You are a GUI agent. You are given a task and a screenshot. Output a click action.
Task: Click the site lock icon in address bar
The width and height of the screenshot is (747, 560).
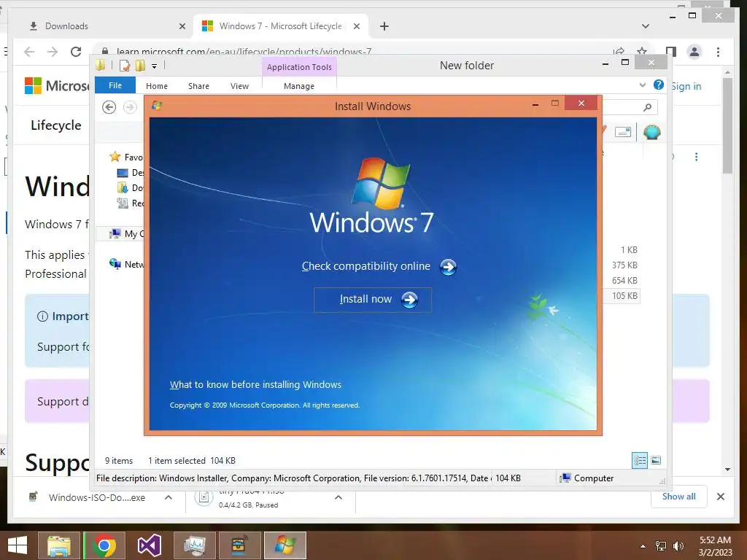click(x=105, y=51)
